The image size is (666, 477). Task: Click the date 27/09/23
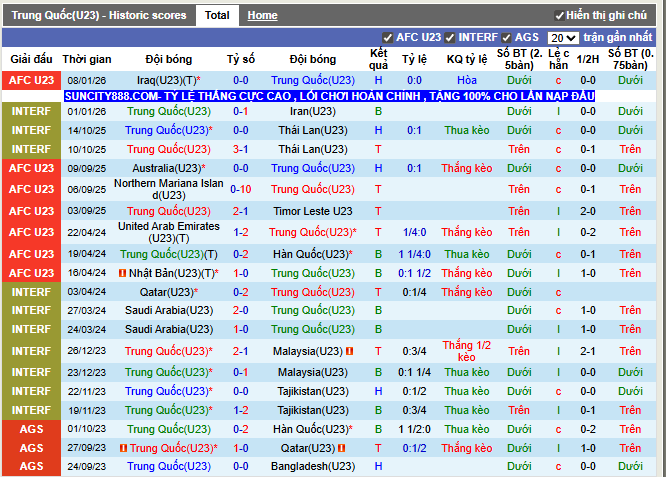tap(87, 448)
